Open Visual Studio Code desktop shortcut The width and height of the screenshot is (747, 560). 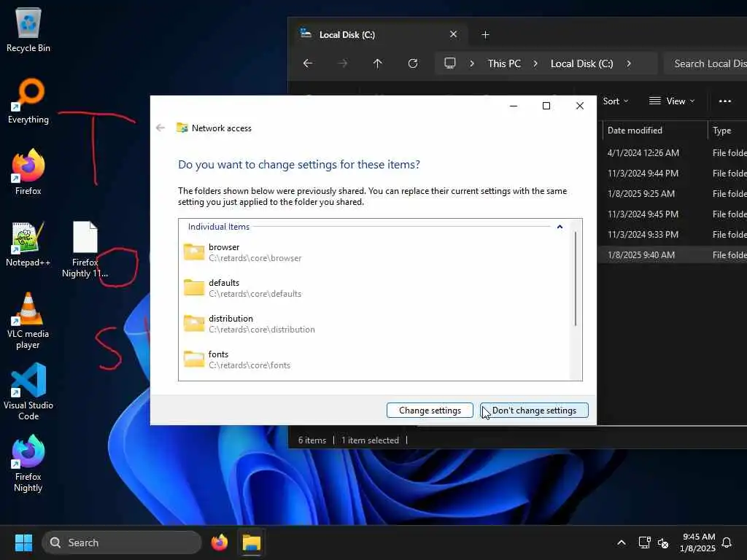(28, 392)
